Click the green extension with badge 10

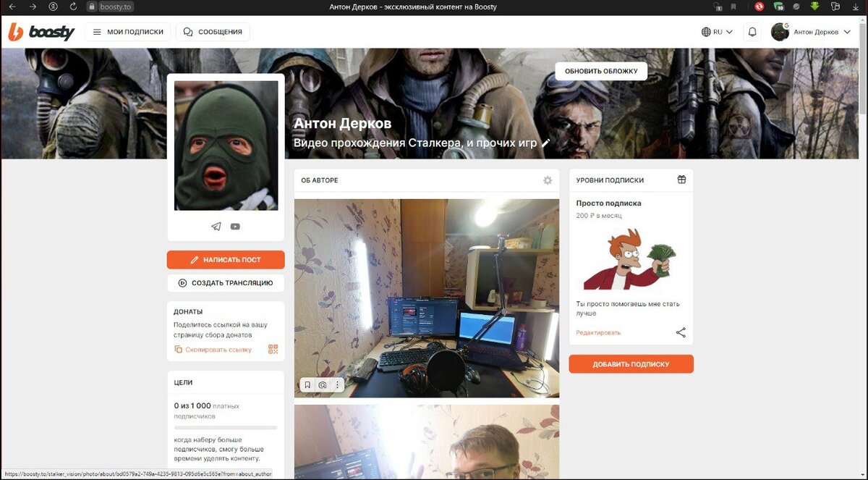[778, 7]
